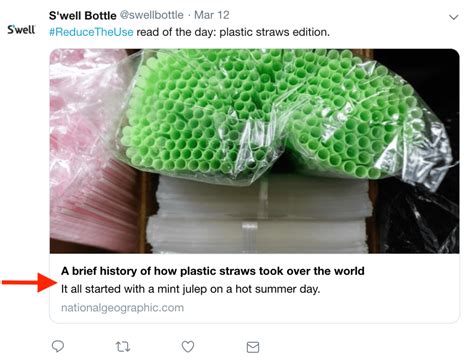
Task: Expand the tweet options chevron
Action: point(454,17)
